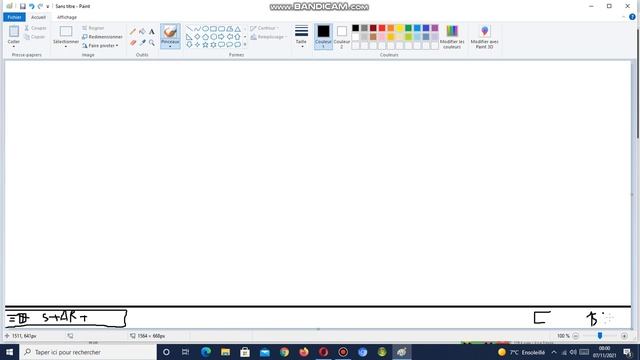The image size is (640, 360).
Task: Pick the five-point star shape
Action: tap(205, 44)
